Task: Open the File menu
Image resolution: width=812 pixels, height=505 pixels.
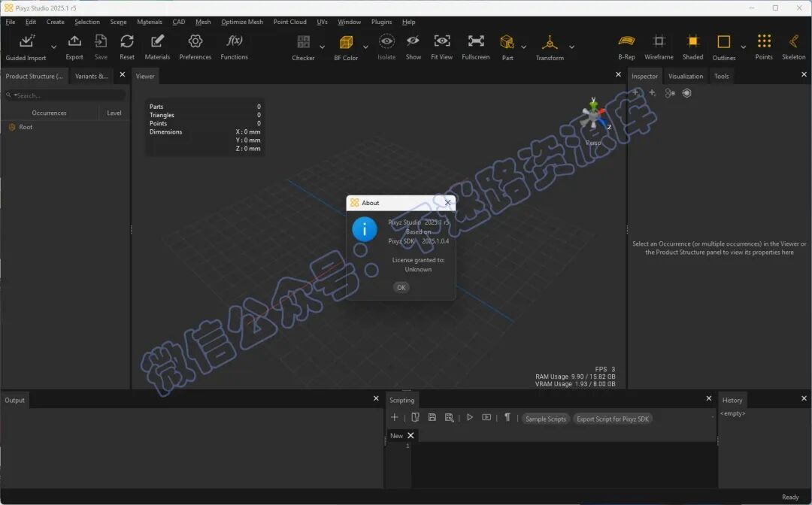Action: pyautogui.click(x=11, y=22)
